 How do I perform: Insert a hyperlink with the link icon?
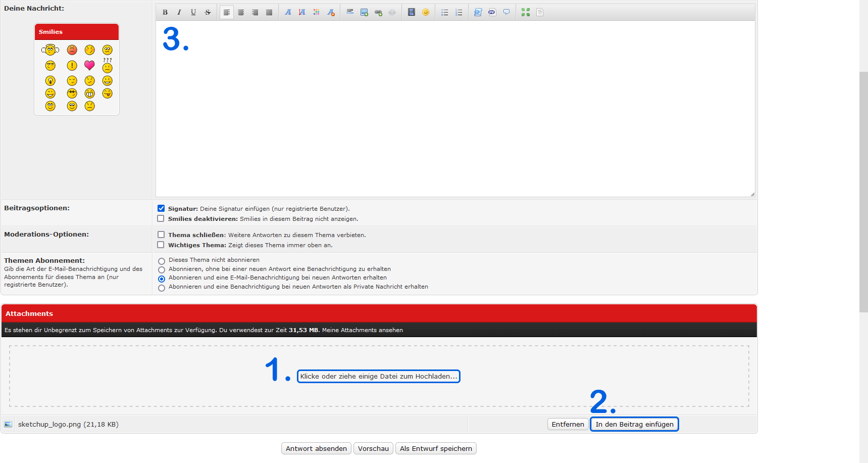point(378,12)
